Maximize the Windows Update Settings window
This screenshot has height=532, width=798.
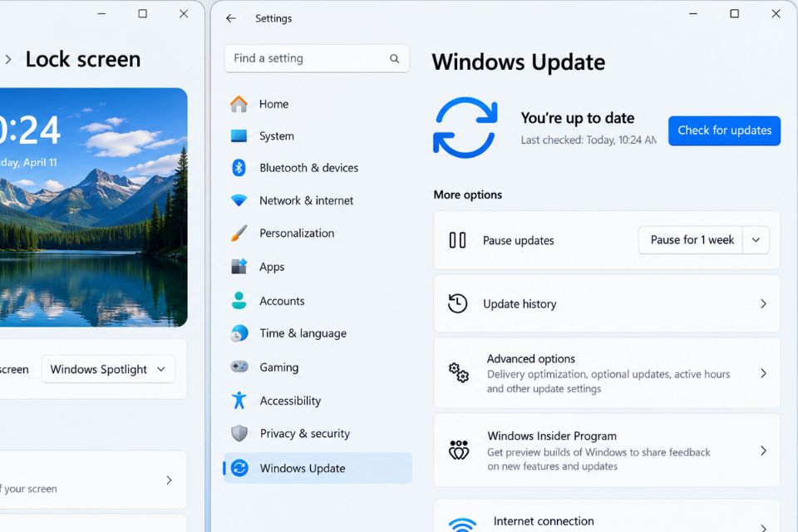click(x=734, y=14)
